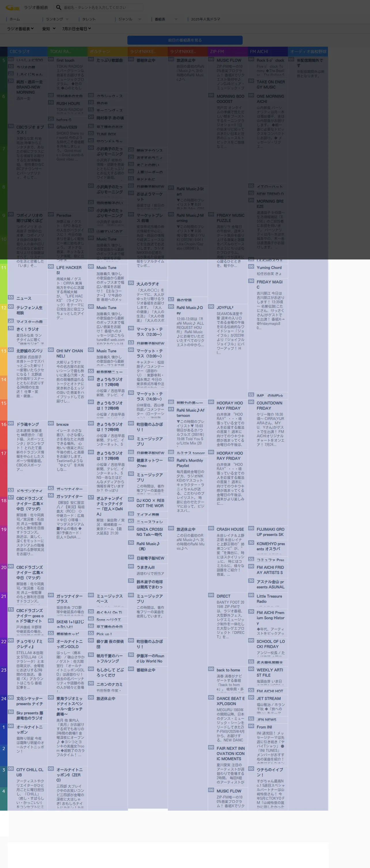Open the SCHOOL OF LOCK! FRIDAY program

point(271,644)
